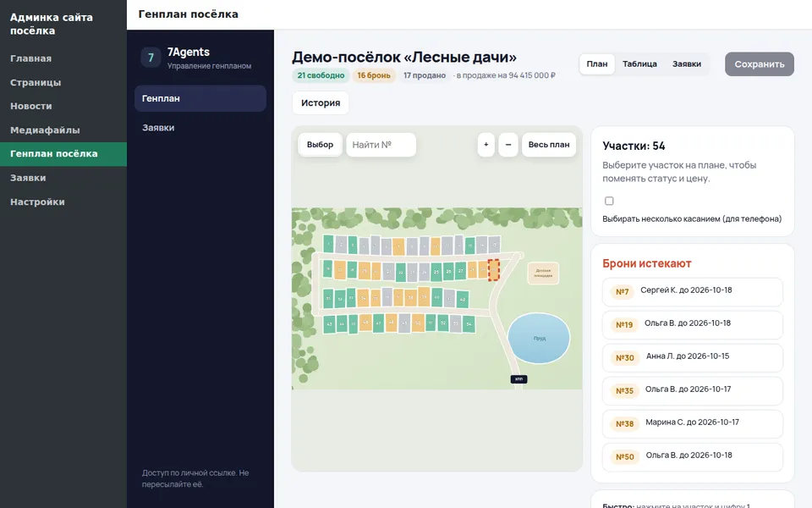The height and width of the screenshot is (508, 812).
Task: Select green plot 42 on the map
Action: coord(463,300)
